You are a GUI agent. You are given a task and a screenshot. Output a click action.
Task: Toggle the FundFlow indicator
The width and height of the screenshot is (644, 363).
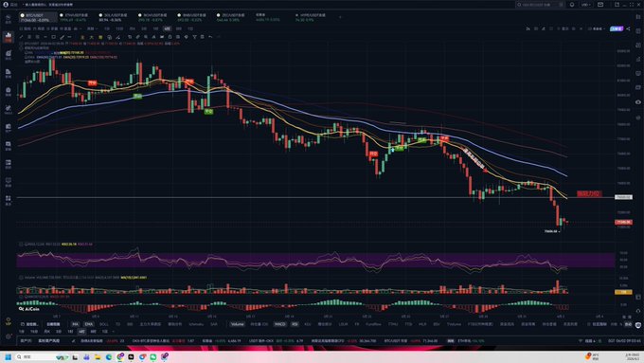(x=373, y=324)
